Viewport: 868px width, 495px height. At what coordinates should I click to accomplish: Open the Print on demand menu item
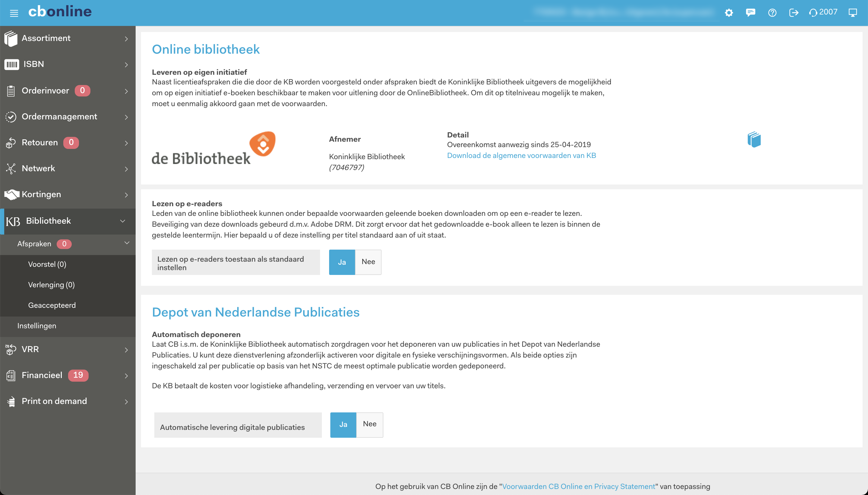[x=68, y=402]
